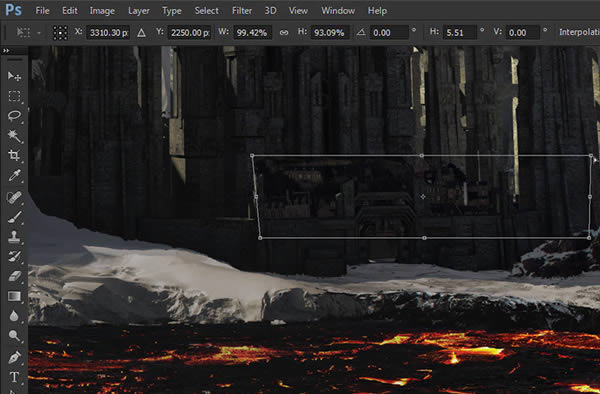
Task: Click the right-middle transform handle
Action: [590, 197]
